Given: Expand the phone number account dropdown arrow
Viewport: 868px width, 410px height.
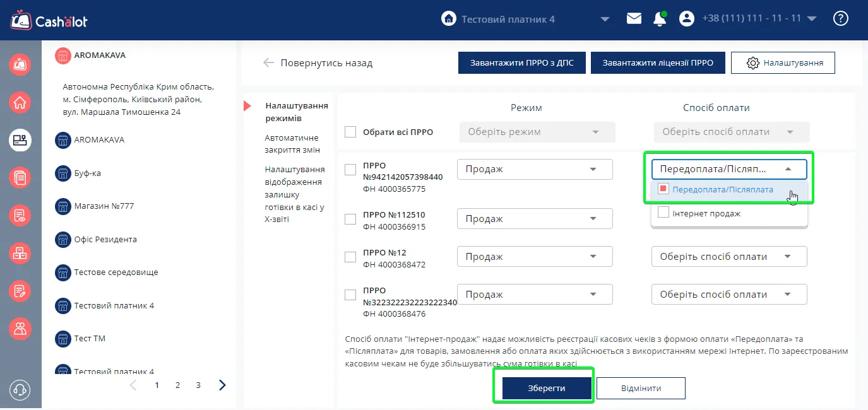Looking at the screenshot, I should 812,19.
